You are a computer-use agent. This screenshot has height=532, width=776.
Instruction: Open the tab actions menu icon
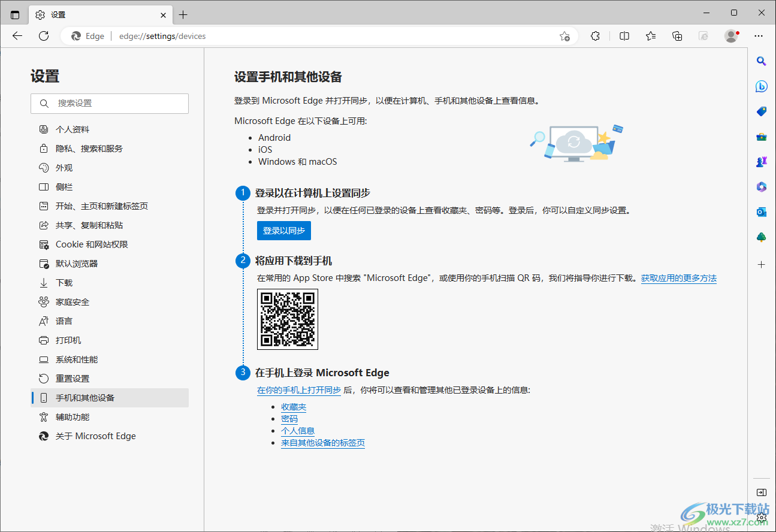tap(15, 15)
